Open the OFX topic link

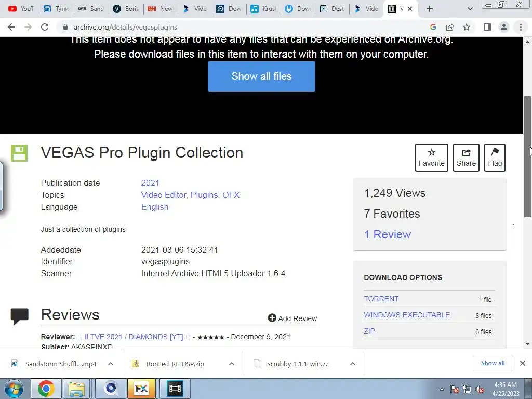[x=231, y=195]
